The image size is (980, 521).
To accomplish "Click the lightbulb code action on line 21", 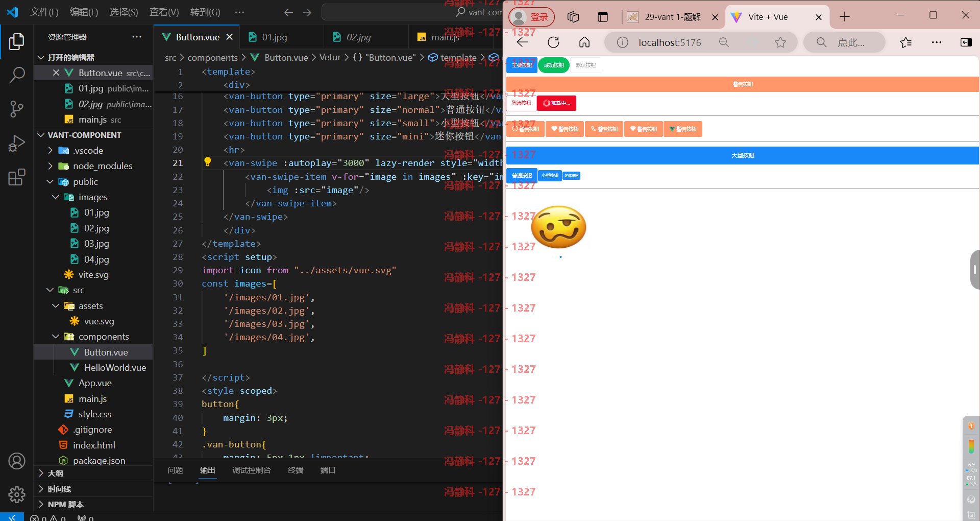I will 208,162.
